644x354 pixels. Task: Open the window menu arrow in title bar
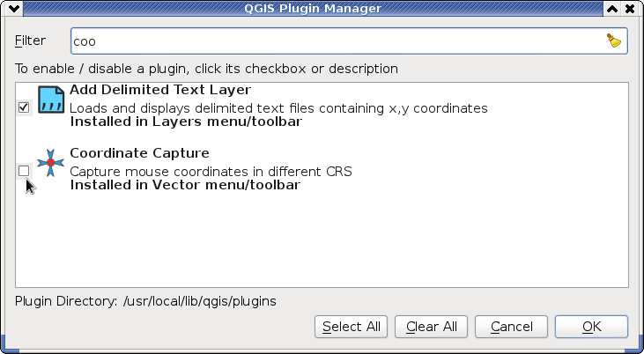pos(13,9)
